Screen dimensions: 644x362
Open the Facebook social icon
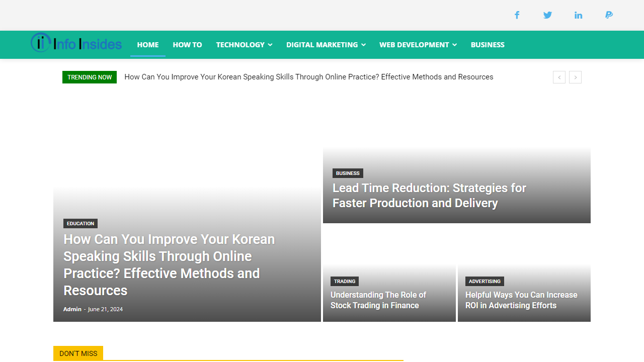517,15
